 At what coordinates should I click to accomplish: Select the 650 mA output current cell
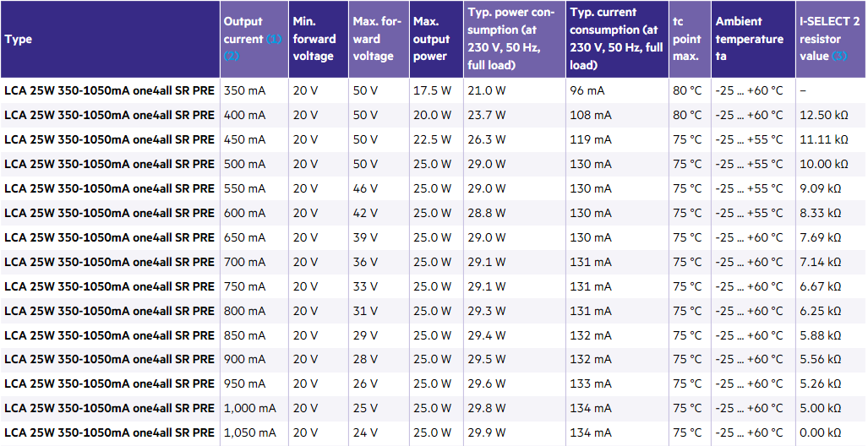pyautogui.click(x=254, y=237)
